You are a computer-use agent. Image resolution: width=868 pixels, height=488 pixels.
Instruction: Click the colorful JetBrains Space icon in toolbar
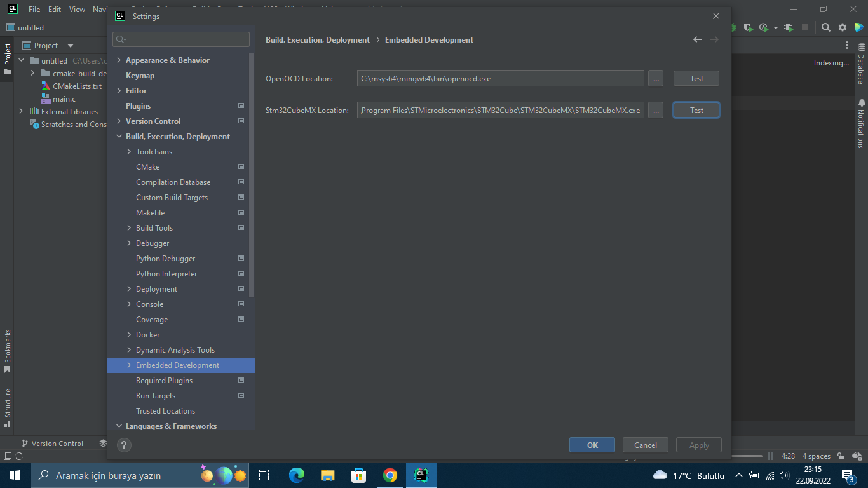tap(859, 27)
